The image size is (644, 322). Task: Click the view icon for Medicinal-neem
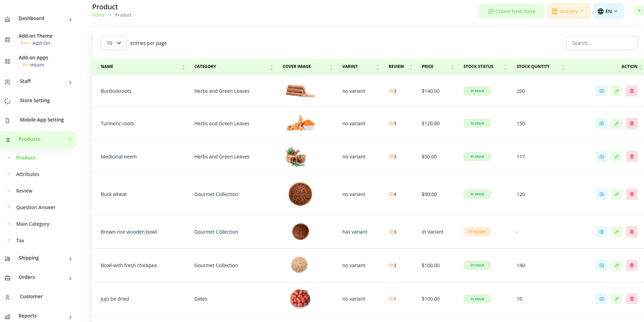coord(601,157)
